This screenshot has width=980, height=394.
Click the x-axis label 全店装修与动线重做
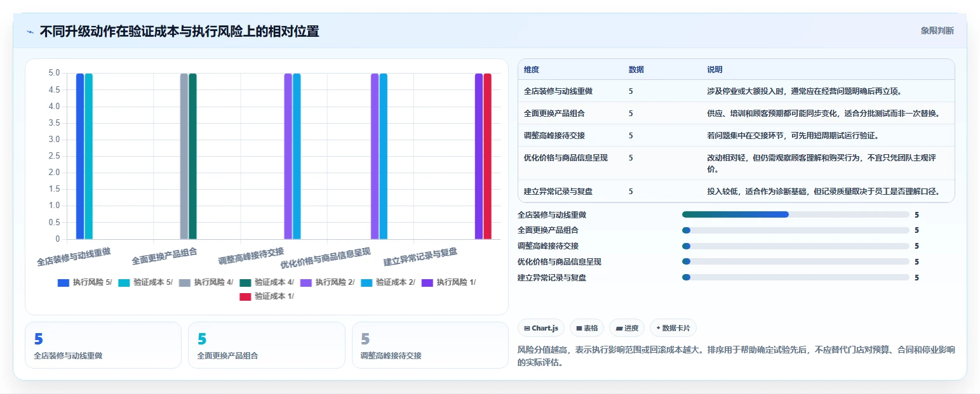click(x=74, y=256)
